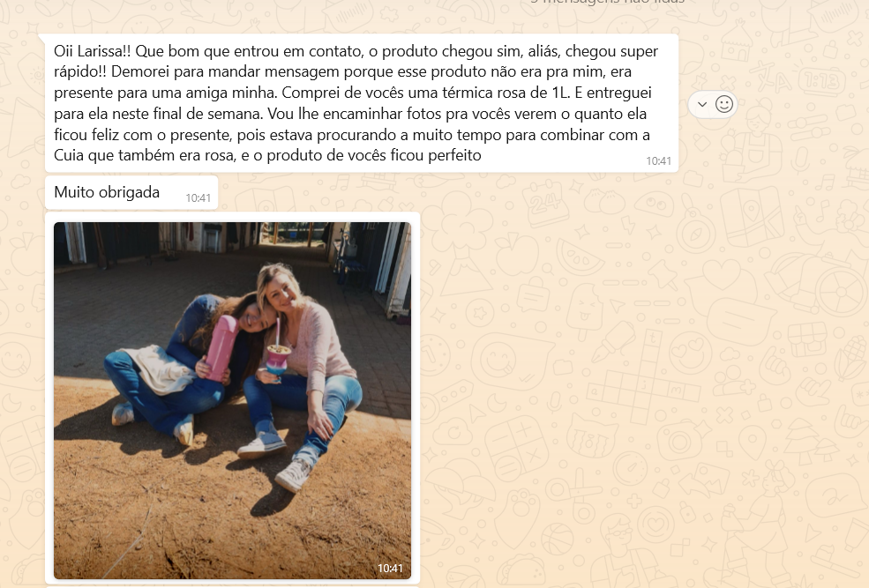Click the message line starting "Cuia que também"

coord(267,155)
